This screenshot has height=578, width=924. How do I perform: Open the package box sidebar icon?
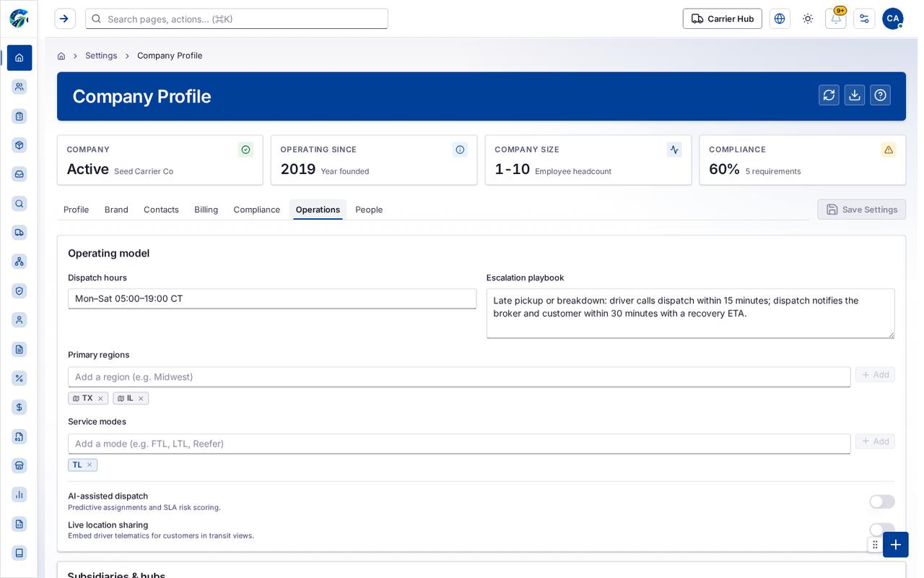click(19, 145)
